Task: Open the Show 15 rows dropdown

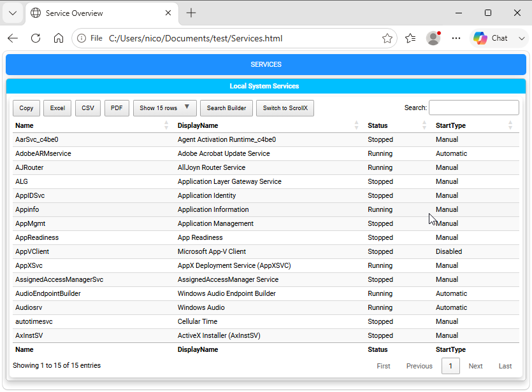Action: (164, 108)
